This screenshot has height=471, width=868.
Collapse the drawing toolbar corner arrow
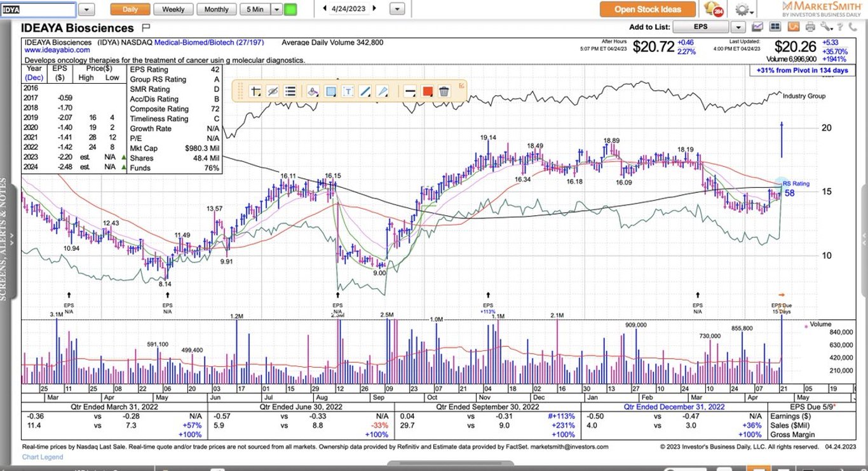(462, 84)
